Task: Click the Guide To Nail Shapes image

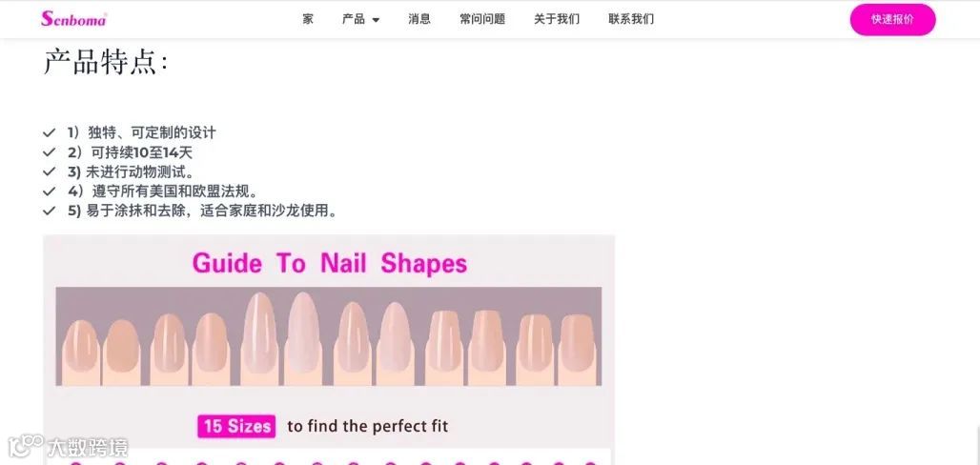Action: 329,350
